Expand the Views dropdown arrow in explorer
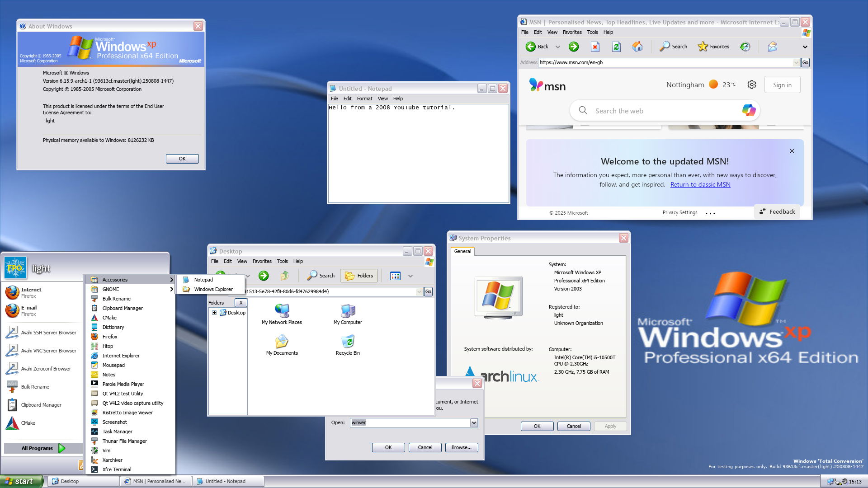This screenshot has width=868, height=488. coord(410,276)
